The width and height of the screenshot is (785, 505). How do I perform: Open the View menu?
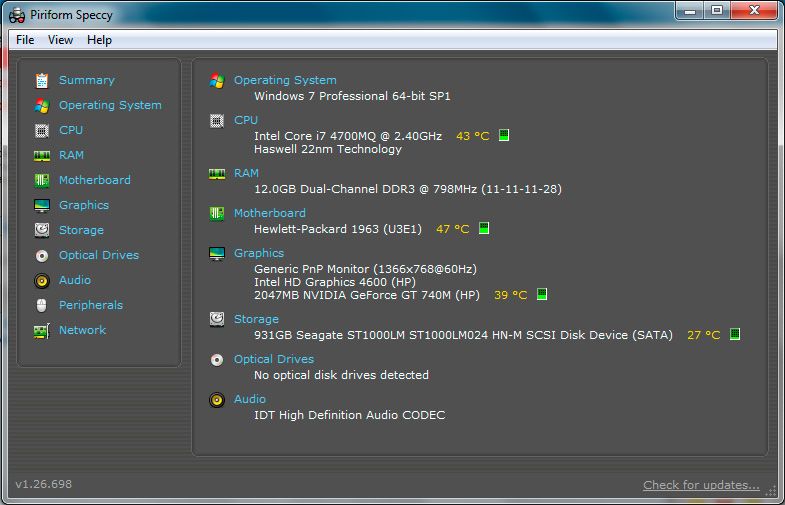(x=60, y=40)
